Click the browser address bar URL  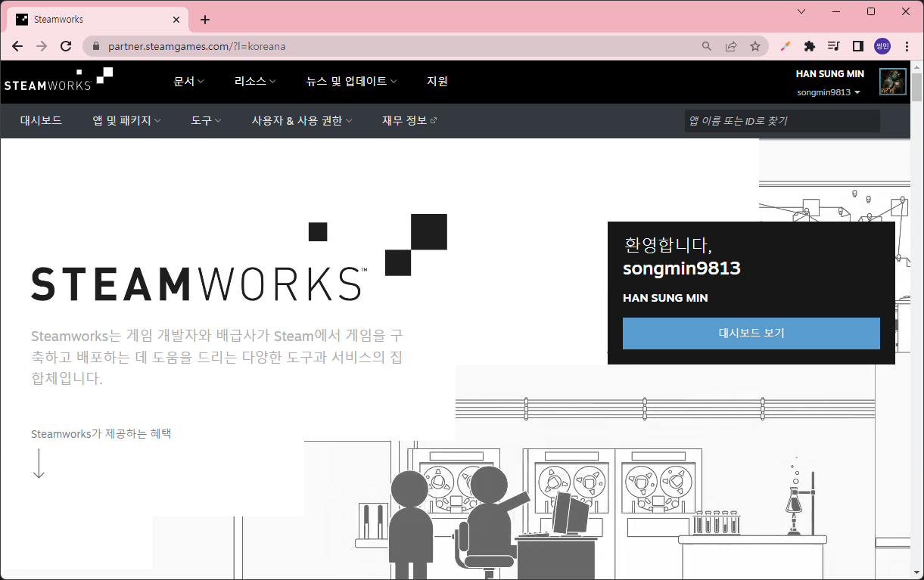(x=197, y=46)
